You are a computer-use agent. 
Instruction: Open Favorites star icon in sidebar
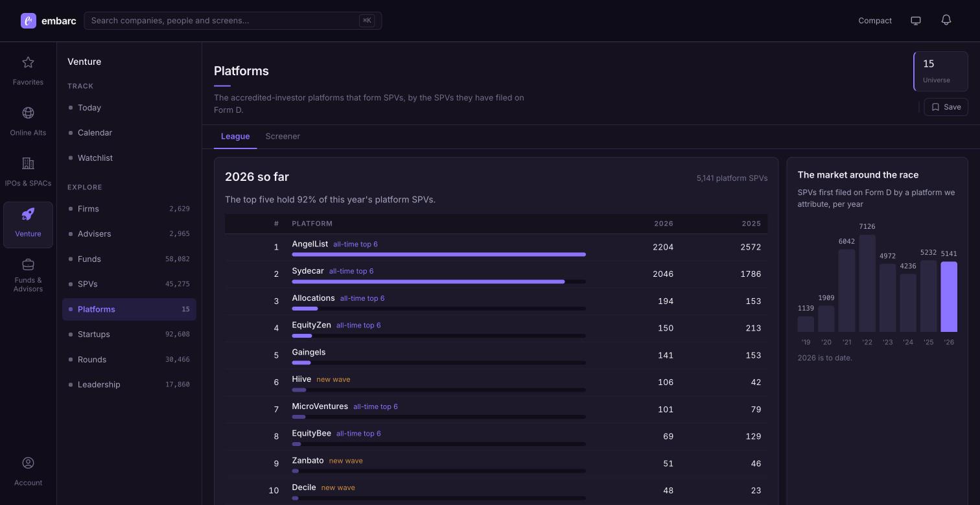point(28,62)
